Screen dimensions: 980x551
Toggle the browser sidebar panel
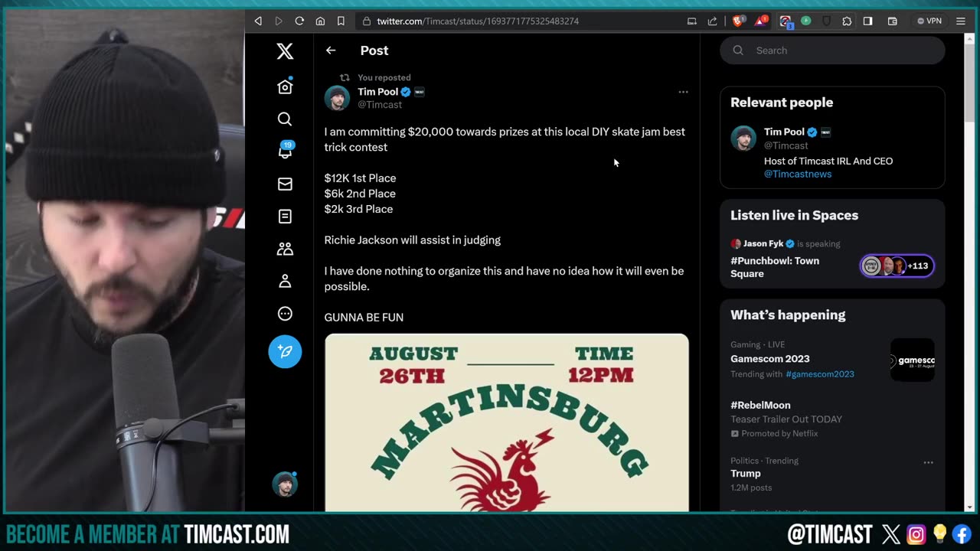click(867, 21)
